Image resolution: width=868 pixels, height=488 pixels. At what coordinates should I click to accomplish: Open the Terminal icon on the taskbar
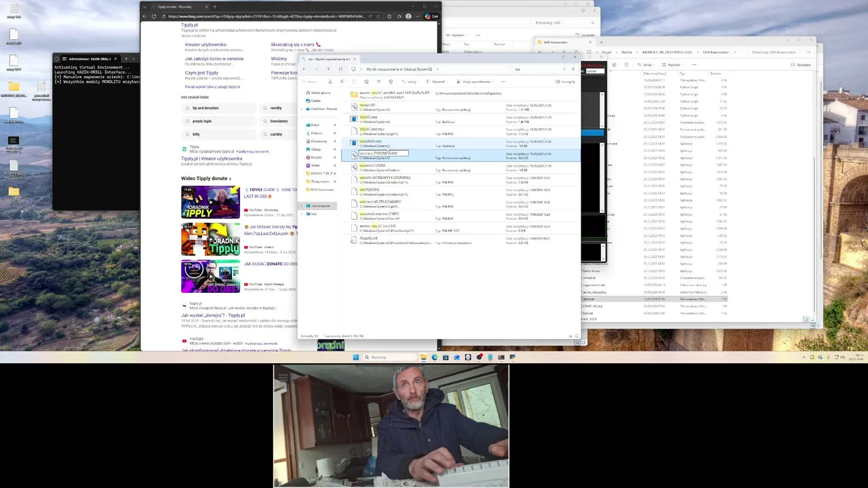(501, 357)
